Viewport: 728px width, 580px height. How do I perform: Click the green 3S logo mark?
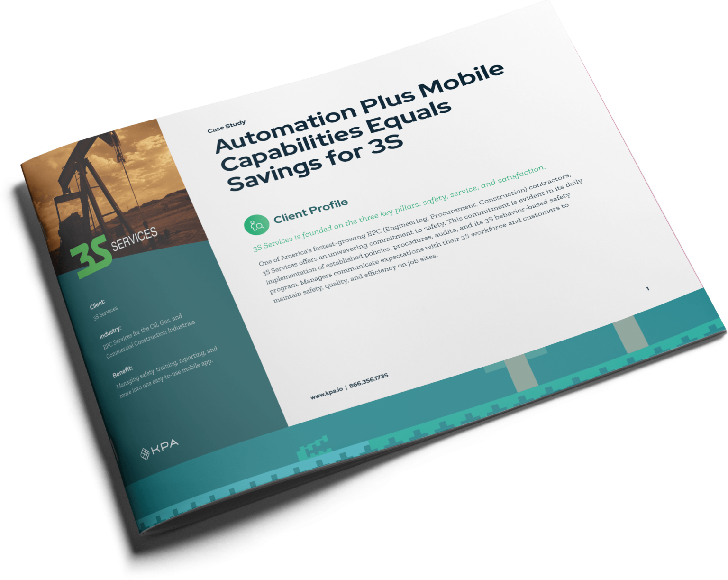coord(91,260)
